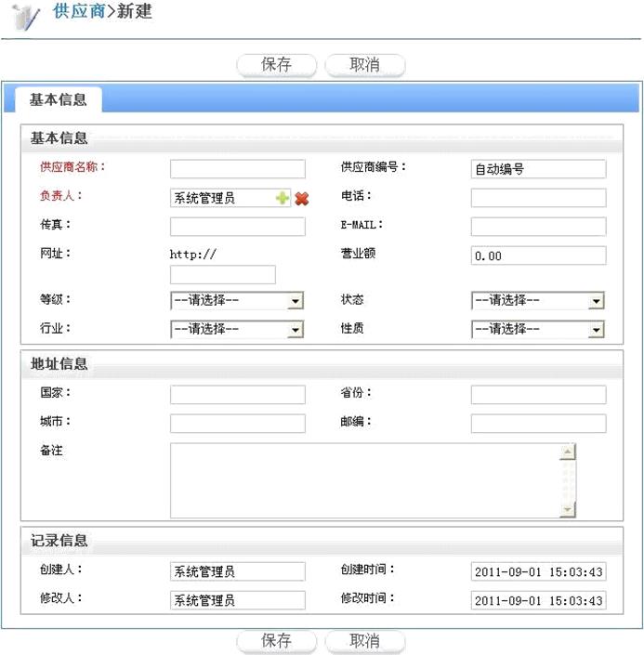Click the red X icon beside 负责人
This screenshot has height=655, width=644.
coord(301,199)
